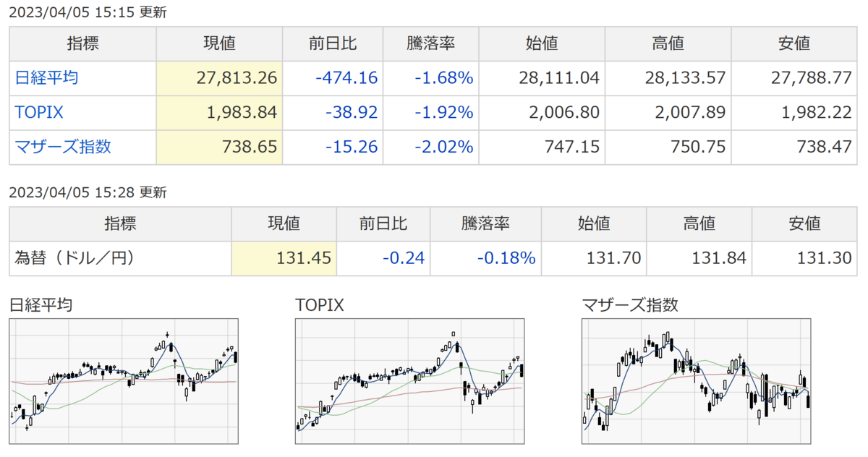Click the TOPIX candlestick chart thumbnail

tap(409, 381)
